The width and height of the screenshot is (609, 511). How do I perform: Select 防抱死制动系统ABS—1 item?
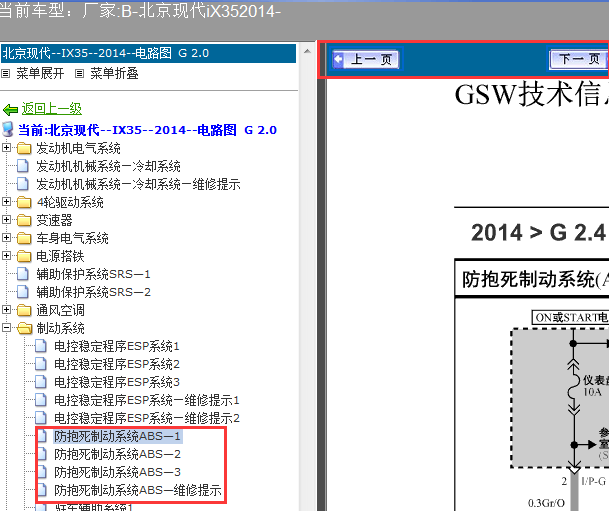(x=117, y=436)
